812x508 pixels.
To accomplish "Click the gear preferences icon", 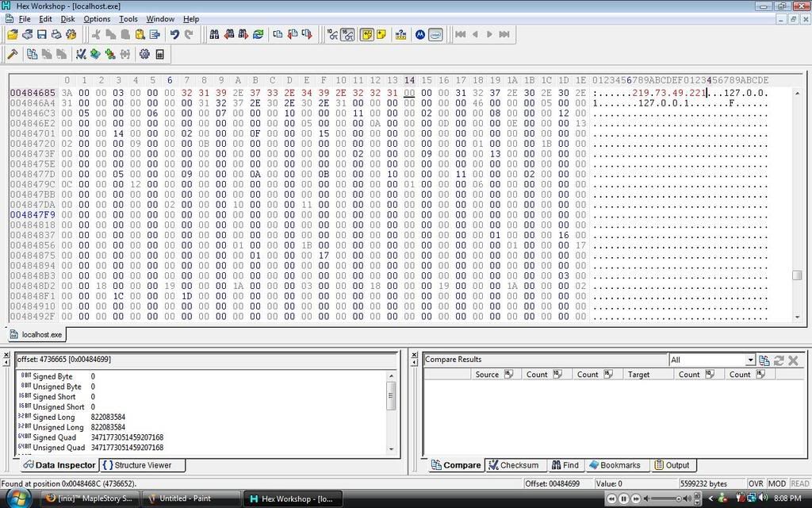I will (144, 54).
